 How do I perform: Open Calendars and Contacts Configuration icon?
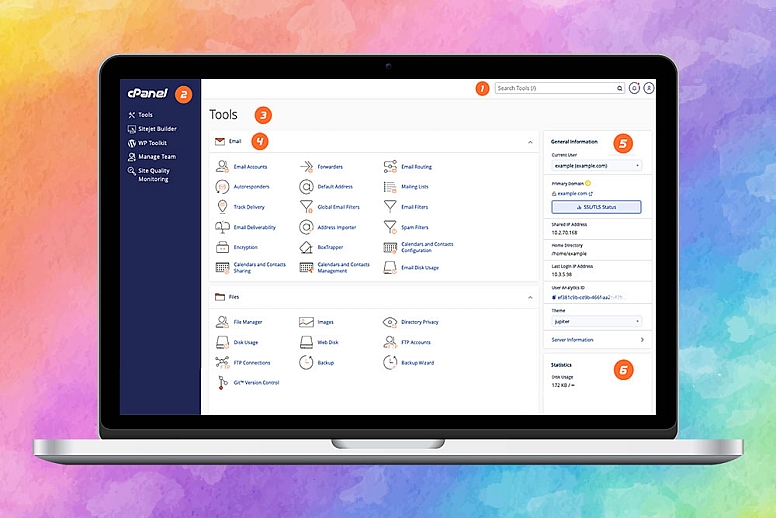tap(390, 247)
